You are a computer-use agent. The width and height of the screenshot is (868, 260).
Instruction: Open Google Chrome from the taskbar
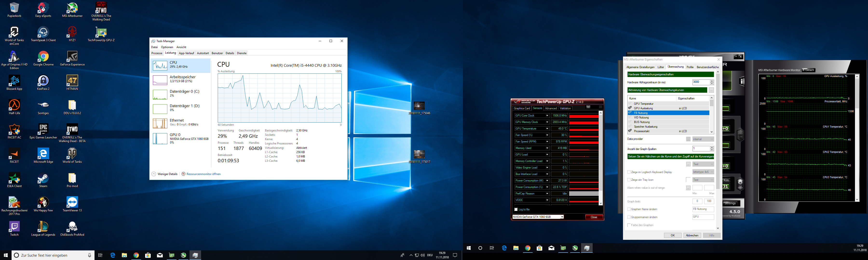tap(528, 248)
